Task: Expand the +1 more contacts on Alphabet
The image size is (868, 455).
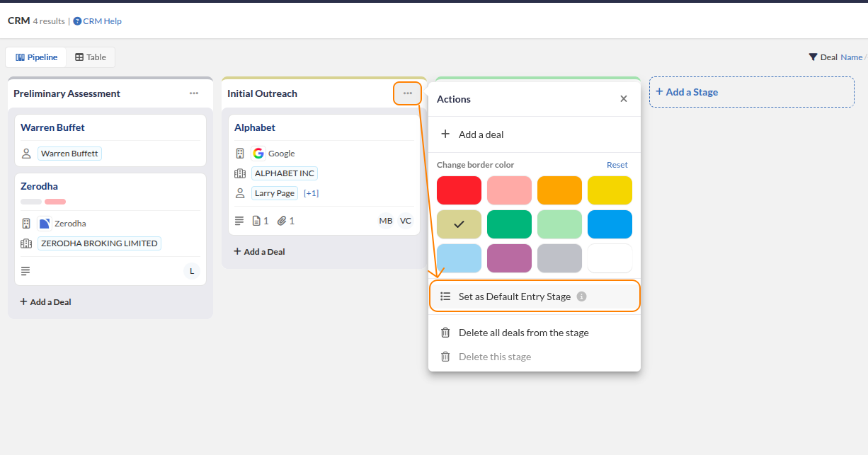Action: click(311, 193)
